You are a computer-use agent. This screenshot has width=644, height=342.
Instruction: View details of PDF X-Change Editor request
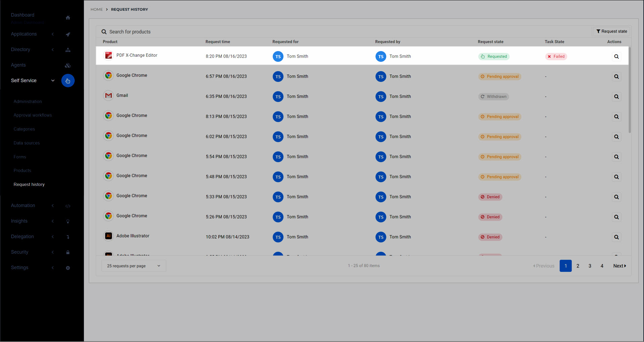[x=616, y=56]
